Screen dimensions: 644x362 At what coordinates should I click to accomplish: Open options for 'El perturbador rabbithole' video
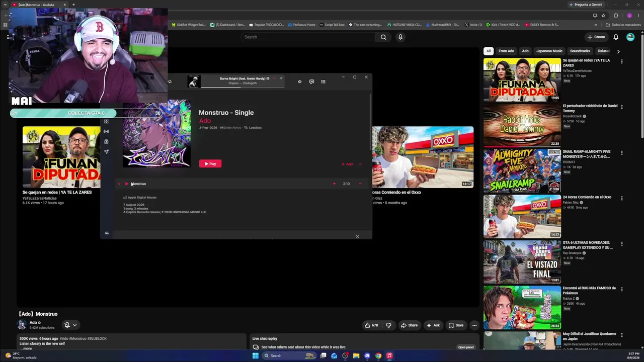(622, 107)
